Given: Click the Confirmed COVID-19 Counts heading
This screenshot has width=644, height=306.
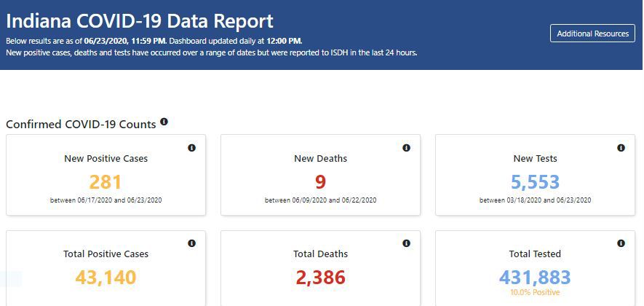Looking at the screenshot, I should pos(81,124).
